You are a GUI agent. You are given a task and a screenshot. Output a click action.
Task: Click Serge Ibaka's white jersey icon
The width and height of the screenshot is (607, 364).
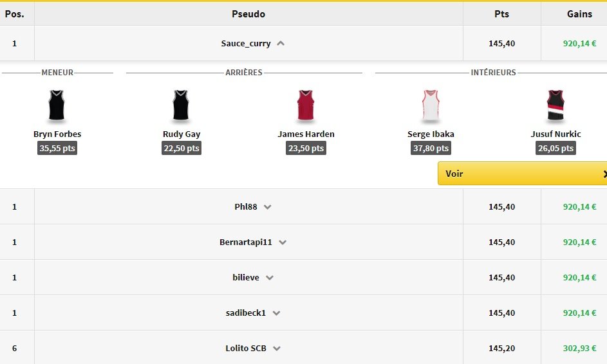pos(431,105)
